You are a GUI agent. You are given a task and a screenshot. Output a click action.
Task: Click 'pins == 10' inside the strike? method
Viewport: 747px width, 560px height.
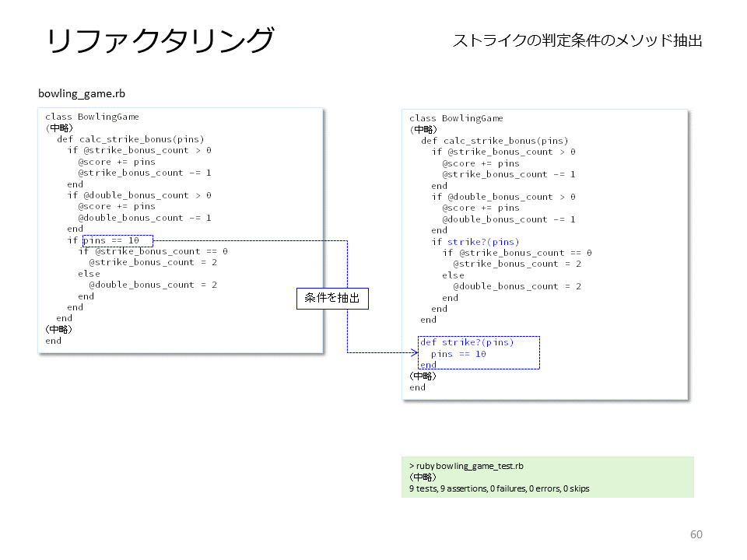coord(458,354)
